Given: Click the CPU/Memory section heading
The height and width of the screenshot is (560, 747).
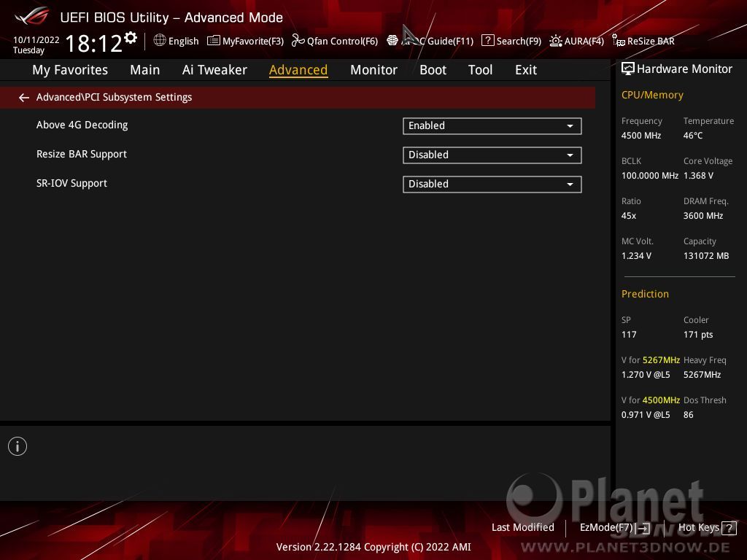Looking at the screenshot, I should tap(652, 96).
